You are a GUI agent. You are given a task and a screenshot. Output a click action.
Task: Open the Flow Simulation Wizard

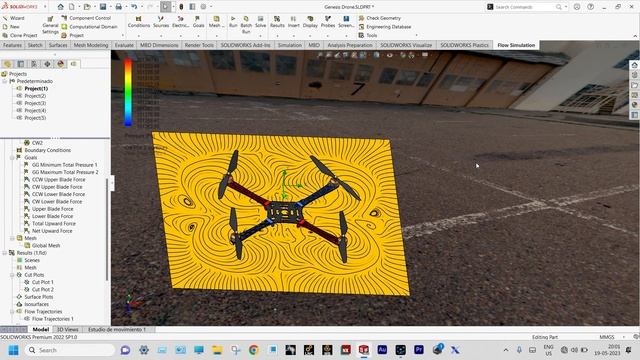(x=14, y=18)
